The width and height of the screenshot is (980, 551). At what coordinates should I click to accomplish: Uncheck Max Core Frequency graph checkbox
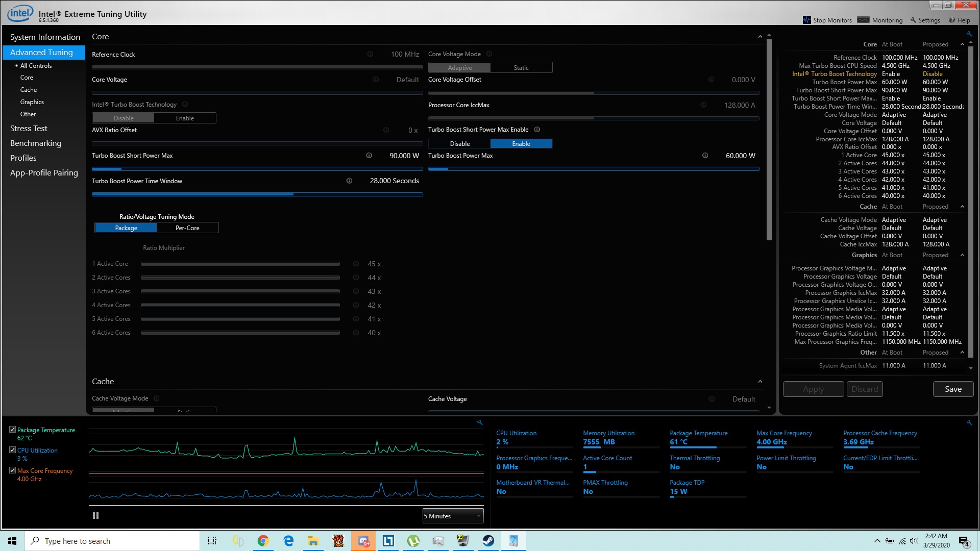[13, 470]
